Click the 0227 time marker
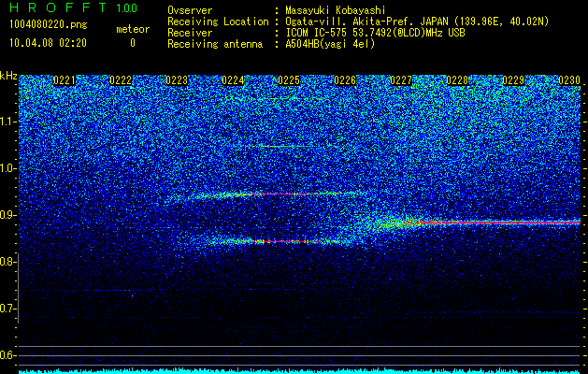Screen dimensions: 588x374 pos(401,80)
